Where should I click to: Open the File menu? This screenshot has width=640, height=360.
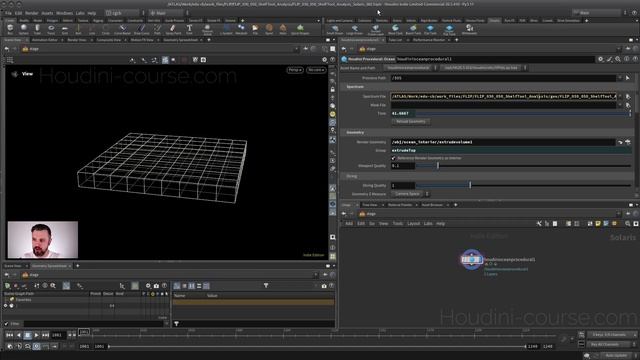(8, 13)
